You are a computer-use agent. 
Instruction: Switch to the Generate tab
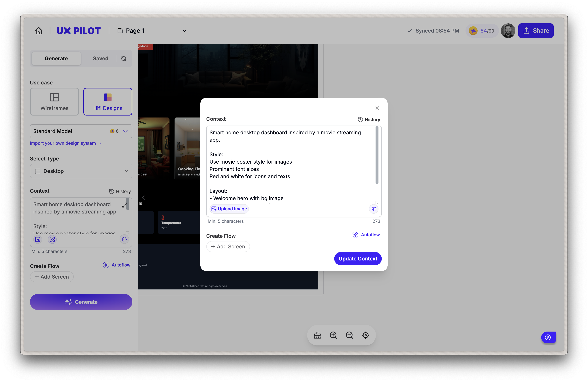click(56, 58)
